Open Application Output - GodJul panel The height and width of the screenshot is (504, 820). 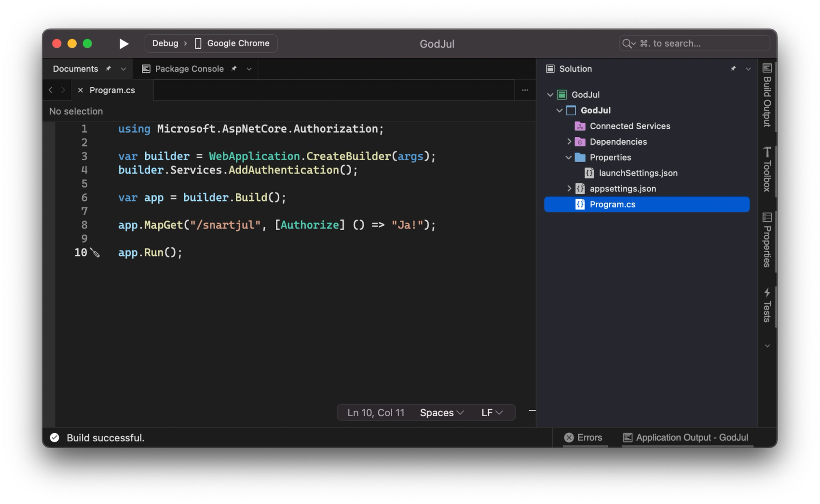coord(686,437)
